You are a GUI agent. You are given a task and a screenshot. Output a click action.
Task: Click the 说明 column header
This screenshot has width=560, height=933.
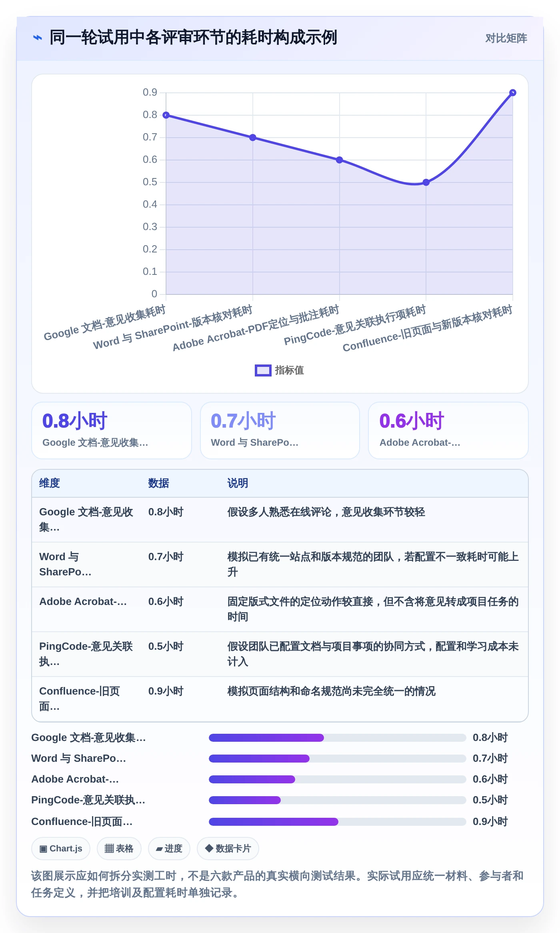pyautogui.click(x=238, y=483)
